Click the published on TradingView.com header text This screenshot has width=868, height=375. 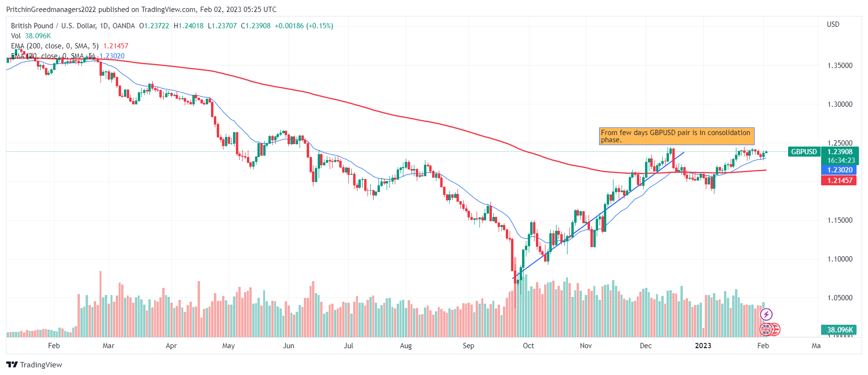(147, 10)
